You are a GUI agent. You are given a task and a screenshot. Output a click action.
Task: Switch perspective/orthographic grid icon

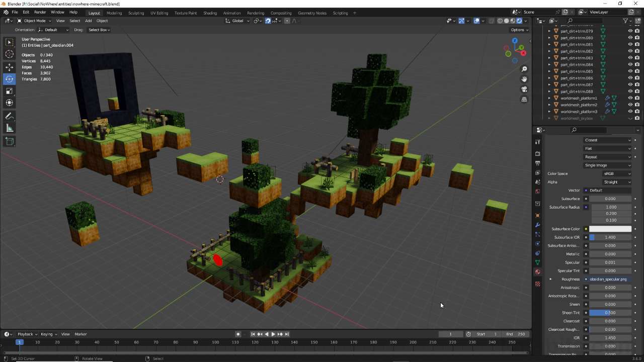coord(524,100)
